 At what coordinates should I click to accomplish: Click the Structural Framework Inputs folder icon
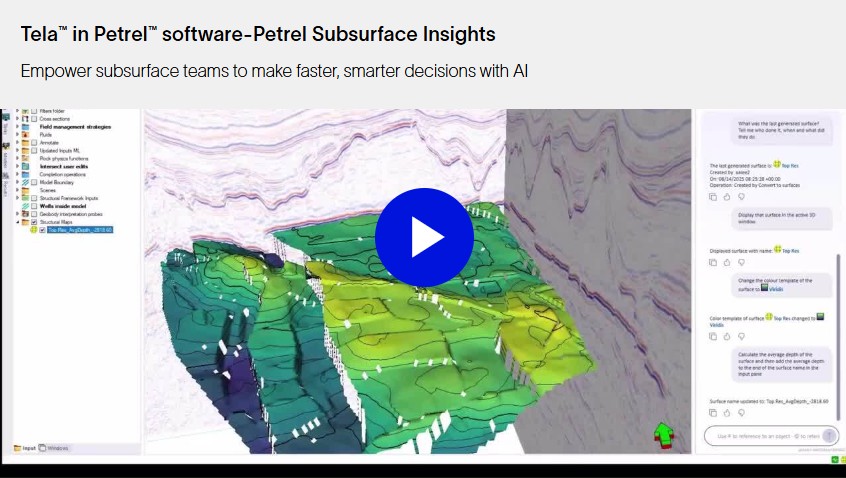25,198
